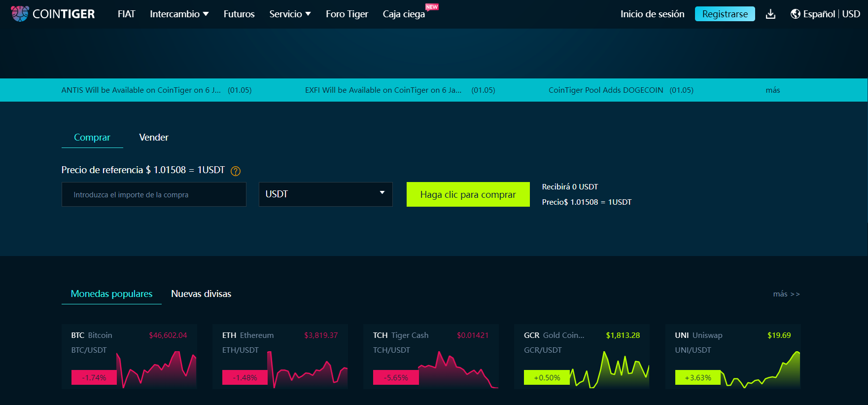
Task: Click más in announcement bar
Action: 773,90
